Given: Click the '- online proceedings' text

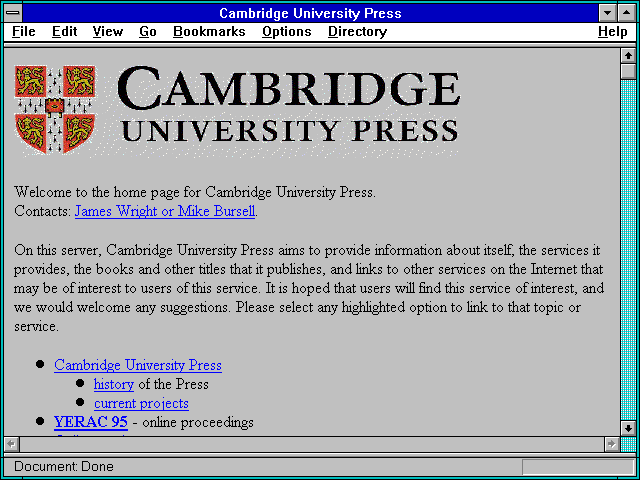Looking at the screenshot, I should pos(193,422).
